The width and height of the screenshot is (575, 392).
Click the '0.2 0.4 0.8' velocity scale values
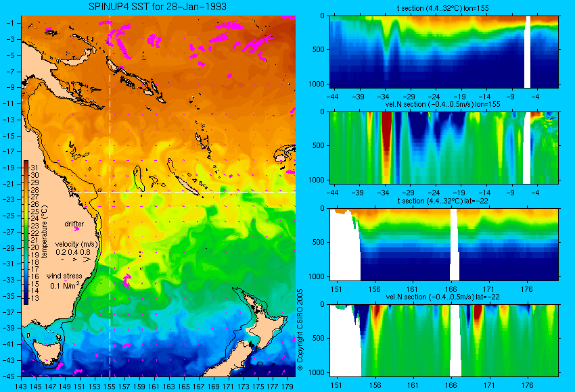coord(73,252)
